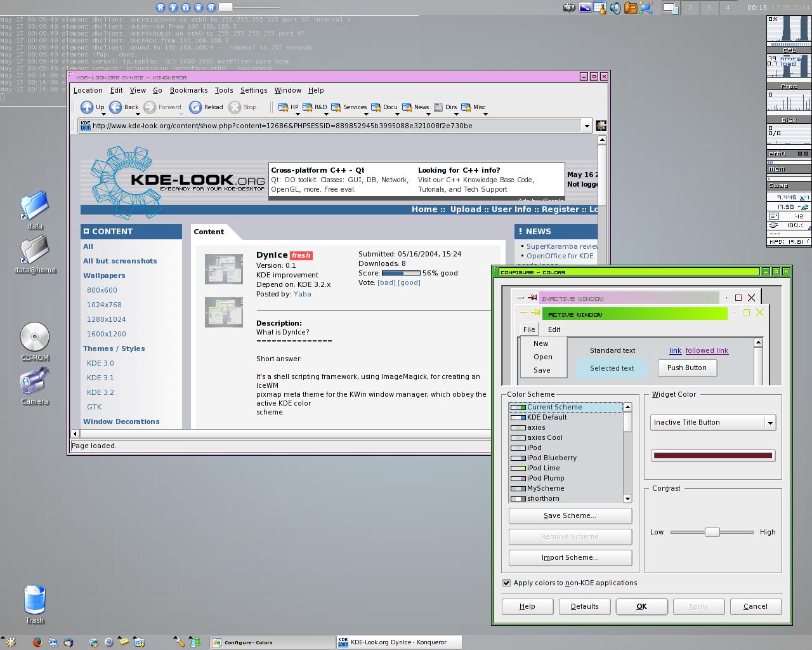Click the Help button in the Colors dialog

pos(527,606)
